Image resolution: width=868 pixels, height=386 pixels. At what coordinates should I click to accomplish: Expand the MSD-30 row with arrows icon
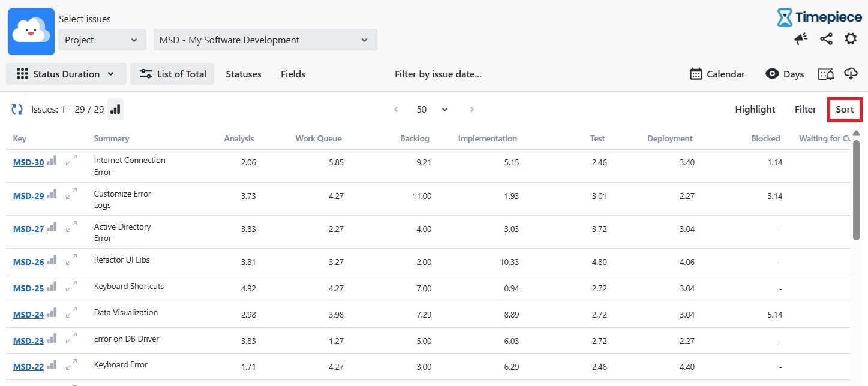tap(71, 160)
